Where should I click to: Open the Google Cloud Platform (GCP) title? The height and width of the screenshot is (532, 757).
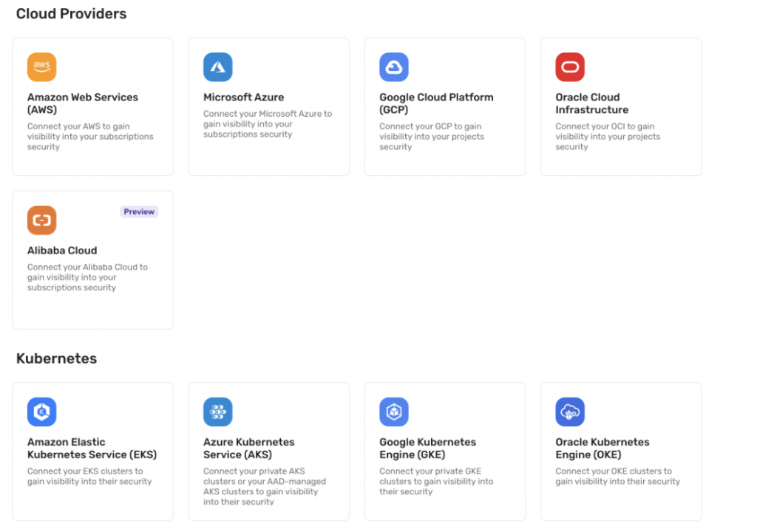(436, 103)
